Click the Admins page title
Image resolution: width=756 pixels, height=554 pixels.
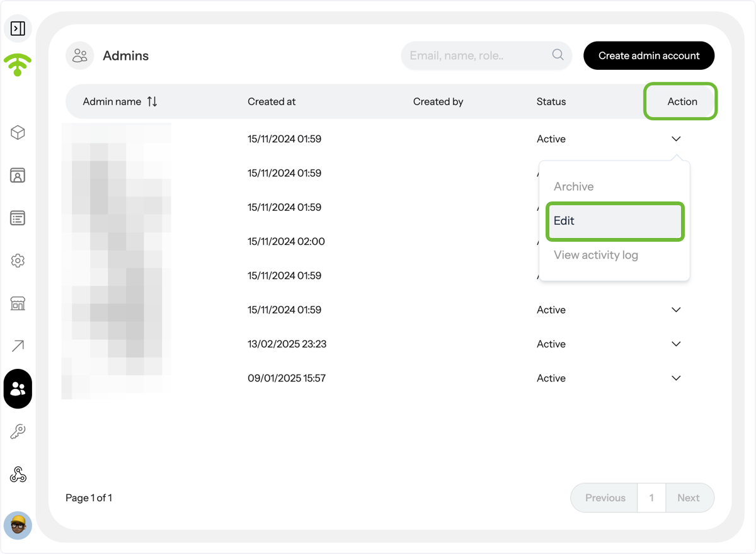pyautogui.click(x=126, y=55)
